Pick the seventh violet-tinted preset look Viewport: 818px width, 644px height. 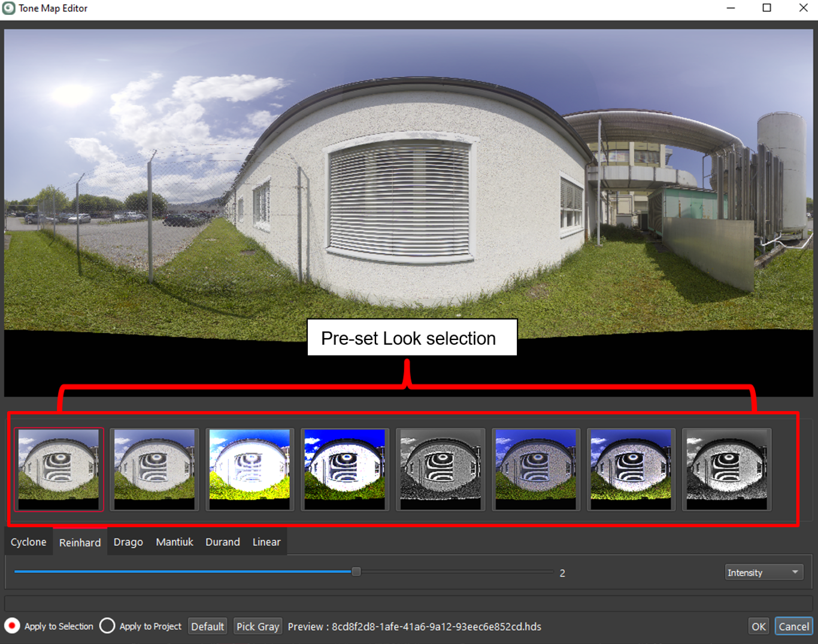click(x=631, y=469)
